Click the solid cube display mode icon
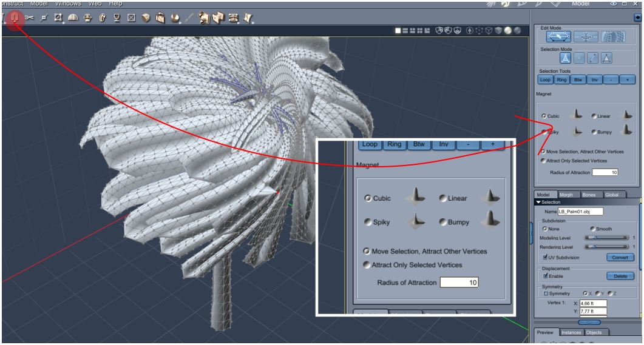644x345 pixels. tap(498, 30)
